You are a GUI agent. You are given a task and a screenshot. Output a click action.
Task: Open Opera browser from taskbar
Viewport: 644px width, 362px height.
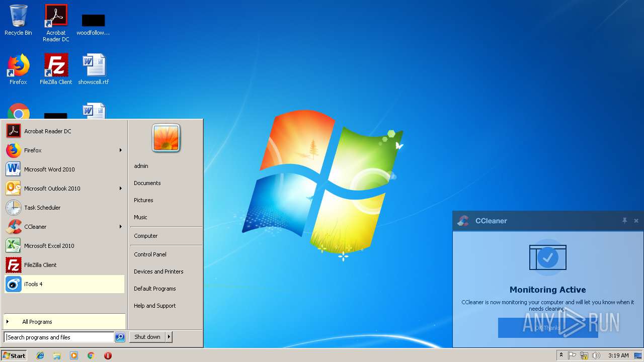coord(108,355)
